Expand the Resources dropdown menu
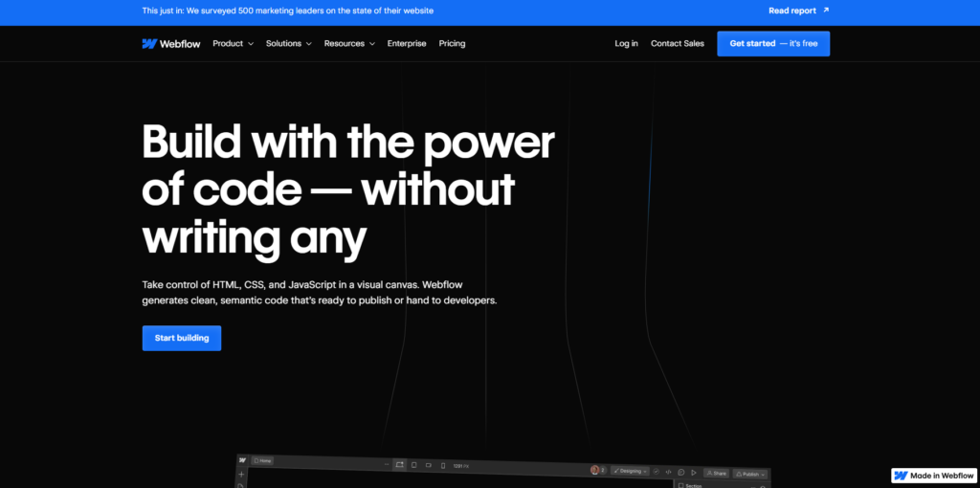The image size is (980, 488). tap(349, 44)
